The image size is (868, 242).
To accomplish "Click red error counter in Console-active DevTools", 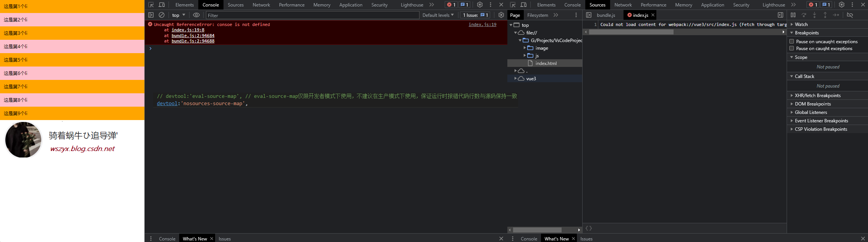I will click(x=451, y=5).
